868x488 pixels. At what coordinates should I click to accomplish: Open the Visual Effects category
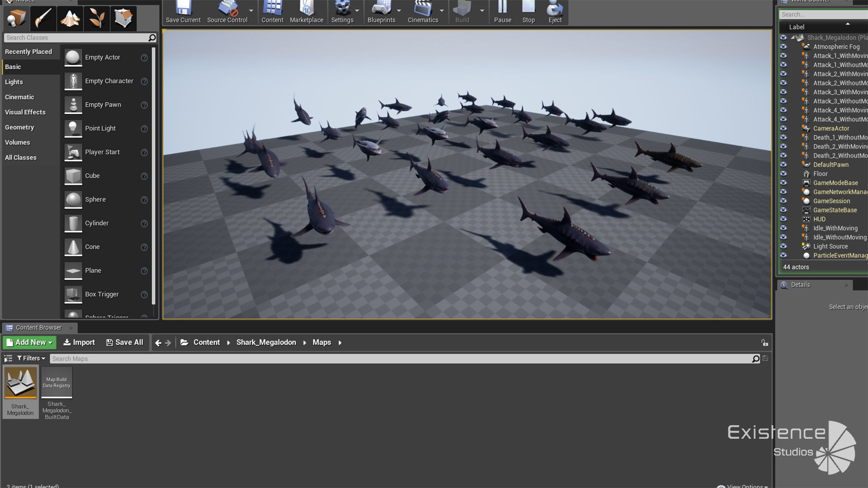coord(25,112)
